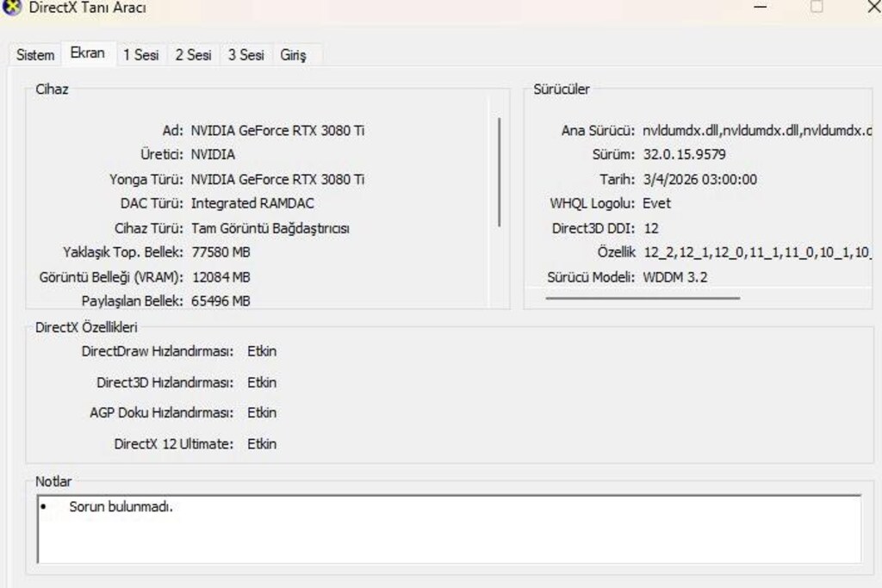Click the Paylaşılan Bellek label
Viewport: 882px width, 588px height.
tap(132, 301)
